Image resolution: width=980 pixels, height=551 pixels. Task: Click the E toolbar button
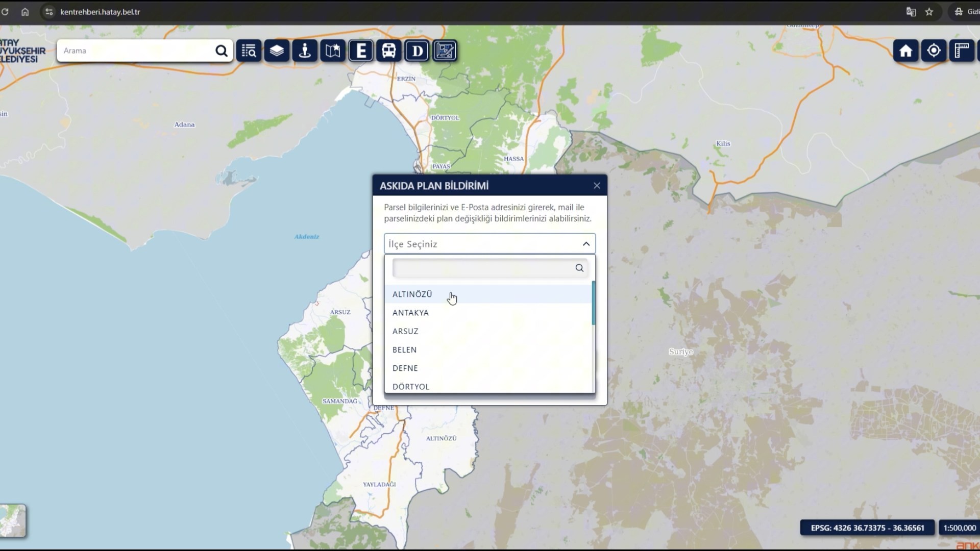tap(361, 51)
